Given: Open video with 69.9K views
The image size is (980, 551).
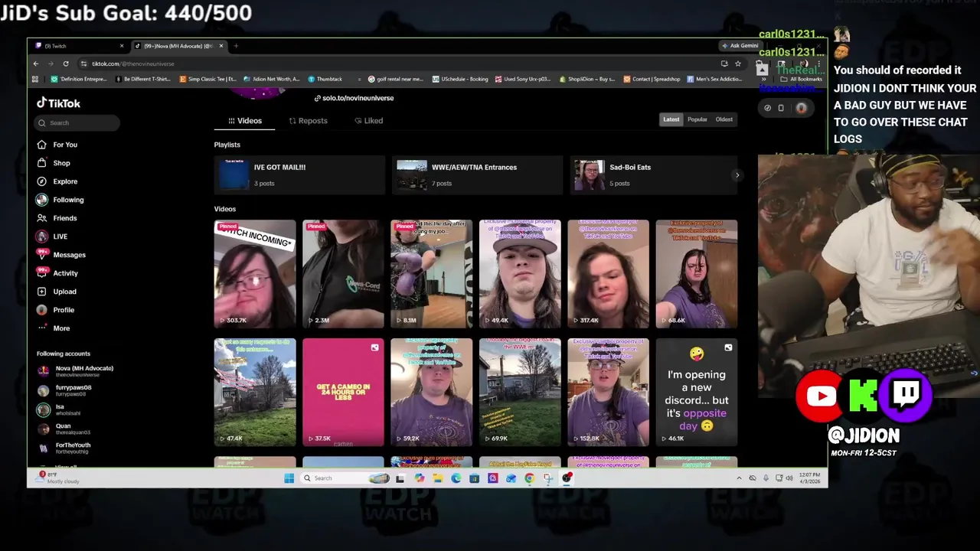Looking at the screenshot, I should [520, 392].
